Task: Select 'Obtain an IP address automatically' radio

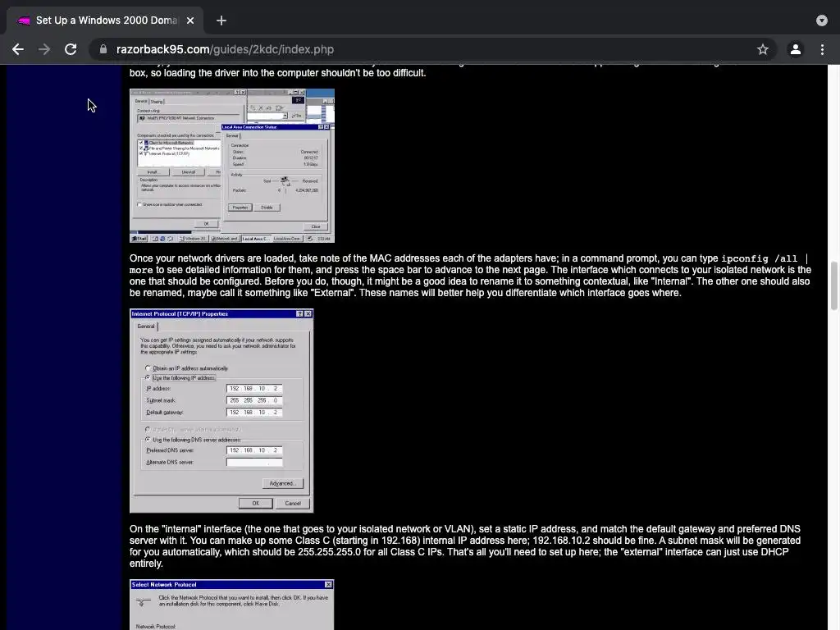Action: [148, 368]
